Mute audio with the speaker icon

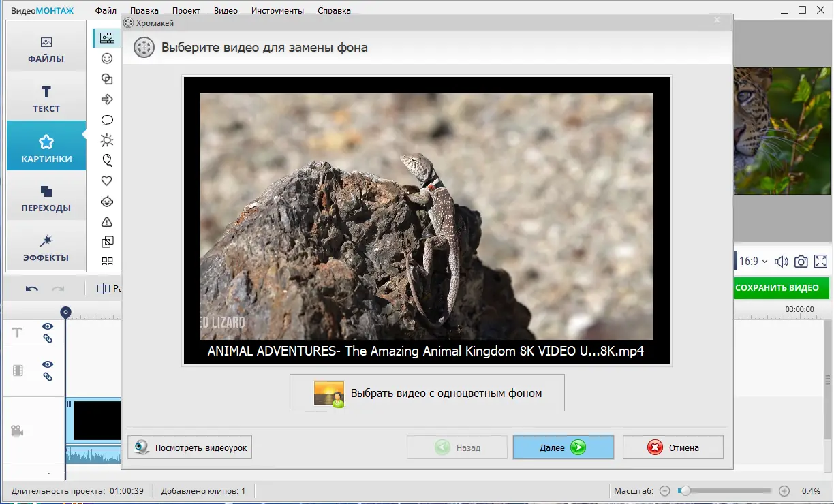click(782, 262)
